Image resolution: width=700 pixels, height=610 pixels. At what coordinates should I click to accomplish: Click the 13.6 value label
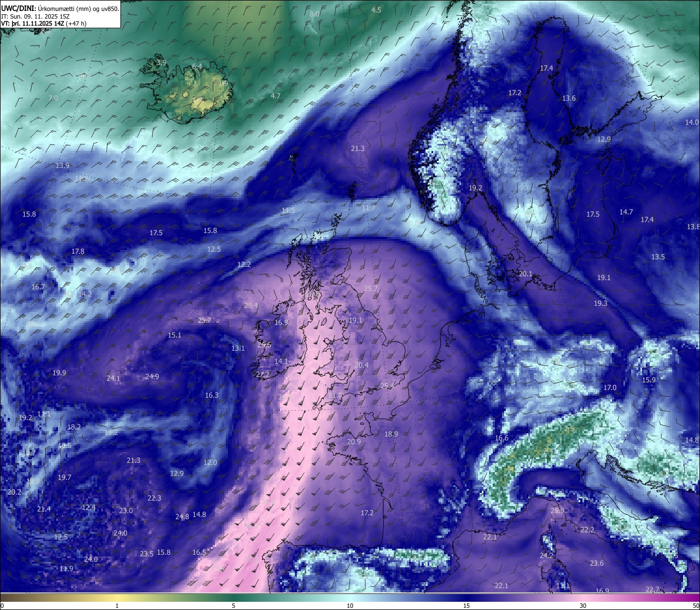coord(569,98)
